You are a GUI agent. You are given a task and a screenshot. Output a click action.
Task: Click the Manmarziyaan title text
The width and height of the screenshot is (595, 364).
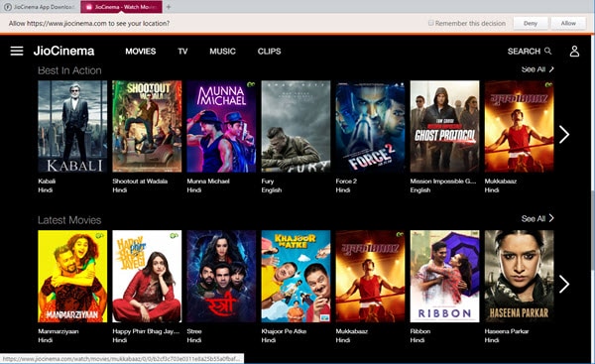pos(59,331)
